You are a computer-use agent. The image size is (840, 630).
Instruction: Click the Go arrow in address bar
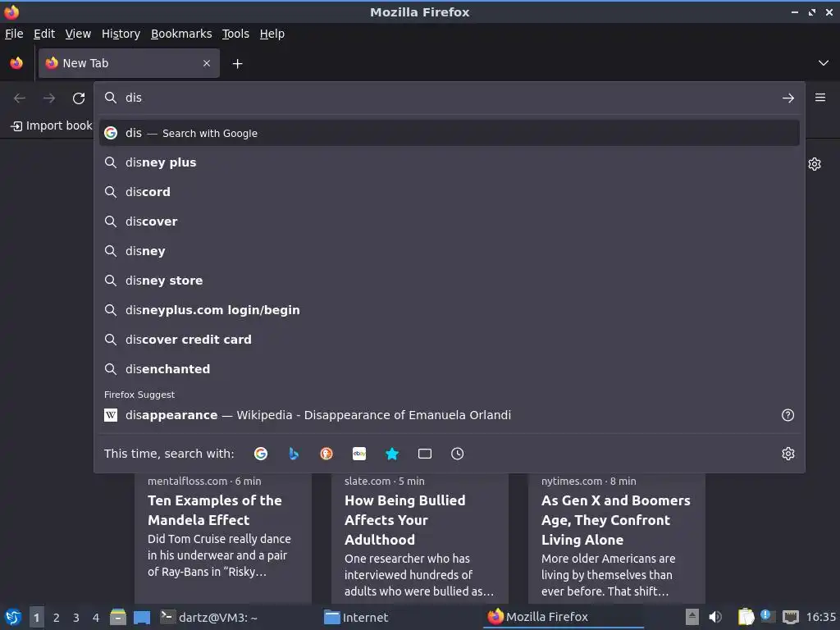pyautogui.click(x=788, y=98)
